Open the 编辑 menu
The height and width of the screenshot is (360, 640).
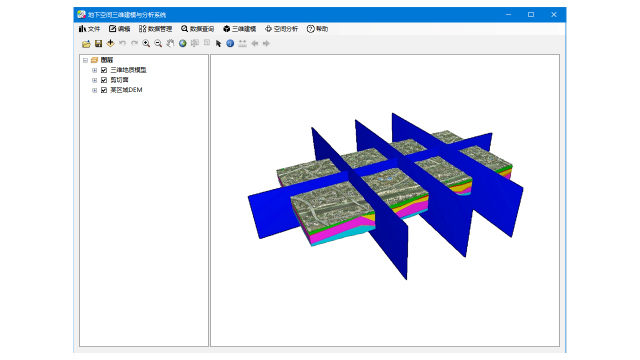tap(119, 29)
